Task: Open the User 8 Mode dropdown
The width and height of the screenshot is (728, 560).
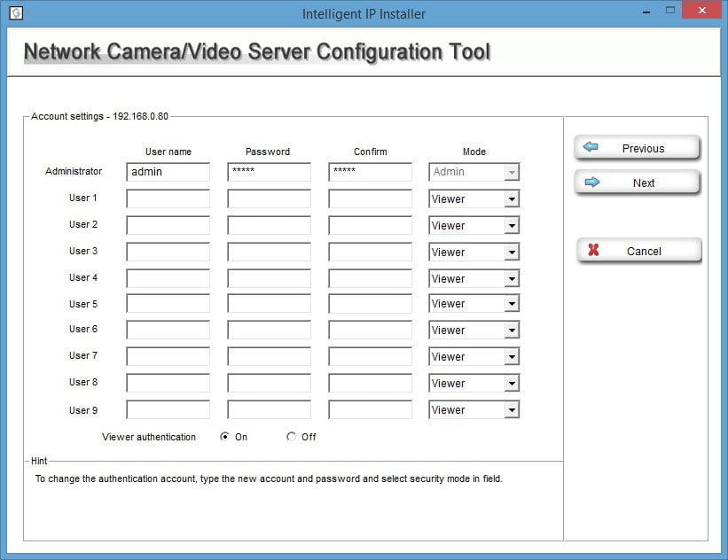Action: 474,384
